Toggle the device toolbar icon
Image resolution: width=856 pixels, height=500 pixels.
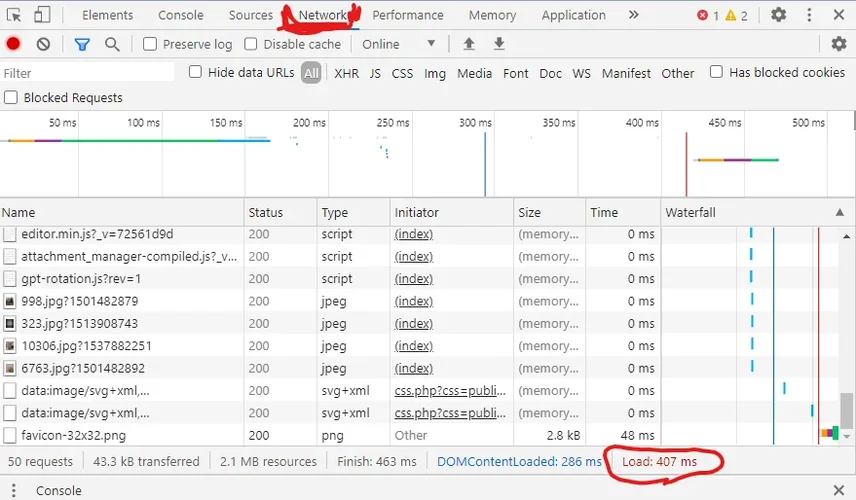pos(42,15)
